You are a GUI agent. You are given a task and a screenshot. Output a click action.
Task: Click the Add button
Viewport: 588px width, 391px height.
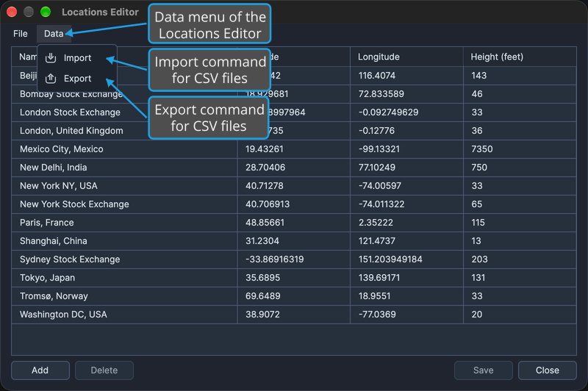[40, 370]
